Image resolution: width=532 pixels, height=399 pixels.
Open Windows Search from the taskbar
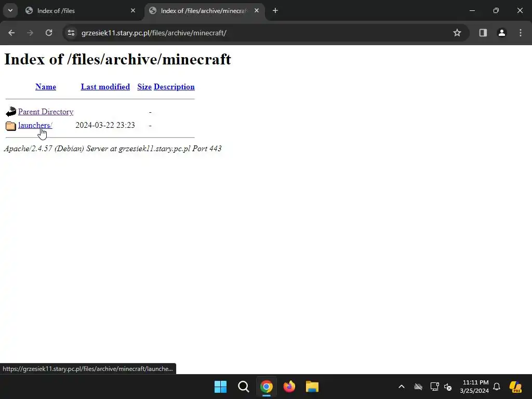point(243,387)
